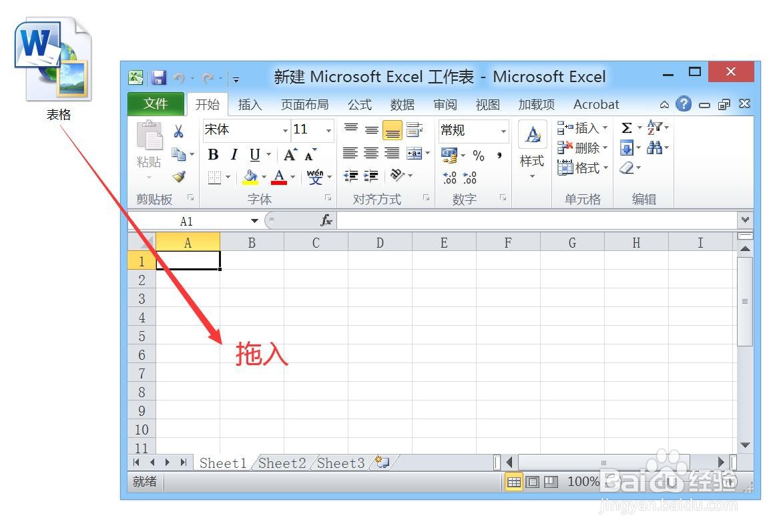Click the Copy icon in clipboard group
Screen dimensions: 781x532
point(178,154)
